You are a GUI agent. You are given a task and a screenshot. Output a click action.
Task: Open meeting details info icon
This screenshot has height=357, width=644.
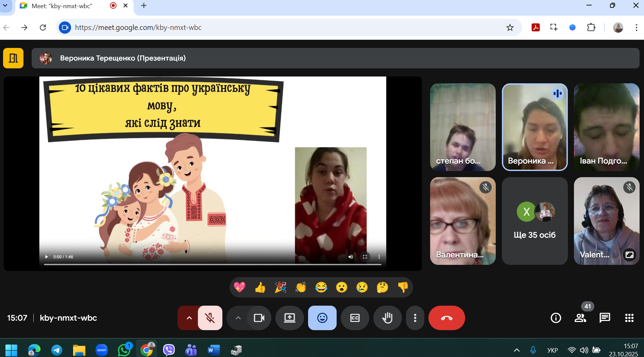click(x=556, y=318)
